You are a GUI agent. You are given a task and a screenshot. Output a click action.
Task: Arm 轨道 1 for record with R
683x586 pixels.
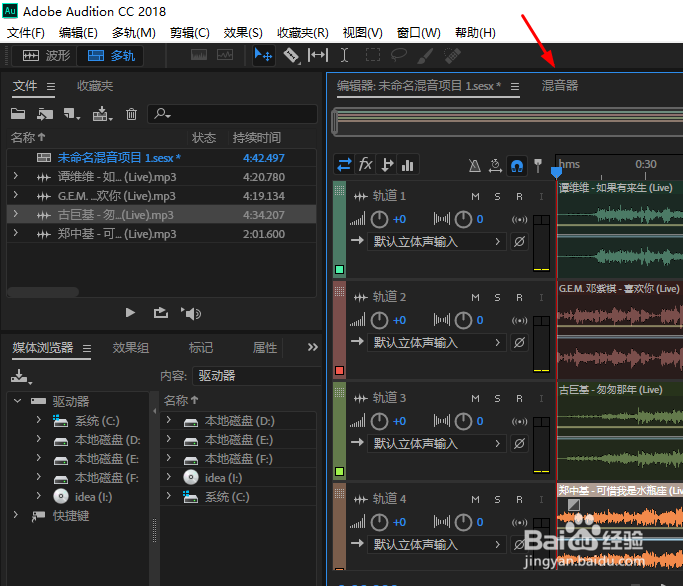click(519, 196)
